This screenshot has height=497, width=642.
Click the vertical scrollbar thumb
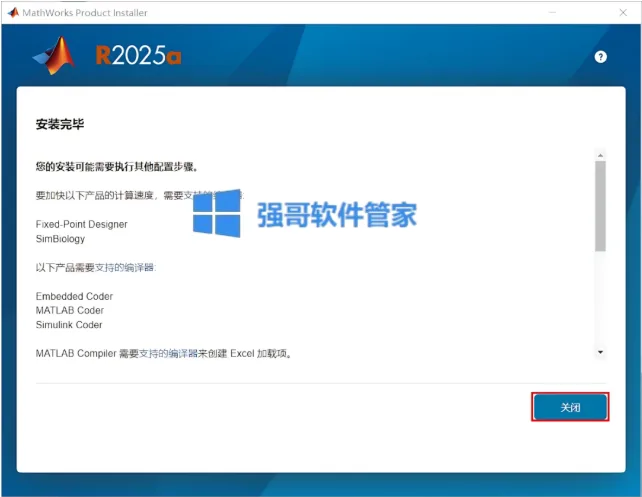coord(600,206)
